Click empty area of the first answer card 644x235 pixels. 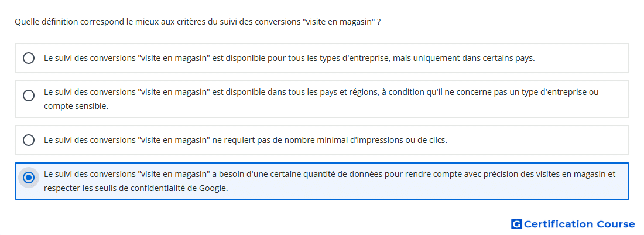point(583,58)
